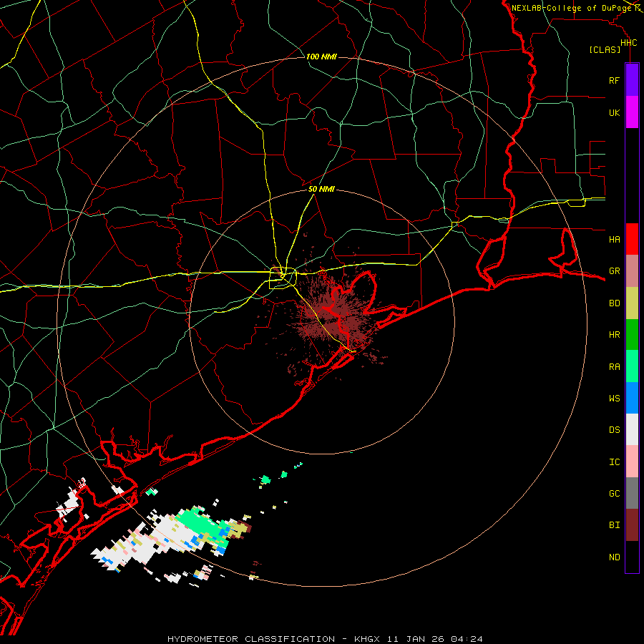Viewport: 644px width, 644px height.
Task: Click the 04:24 timestamp
Action: 467,639
